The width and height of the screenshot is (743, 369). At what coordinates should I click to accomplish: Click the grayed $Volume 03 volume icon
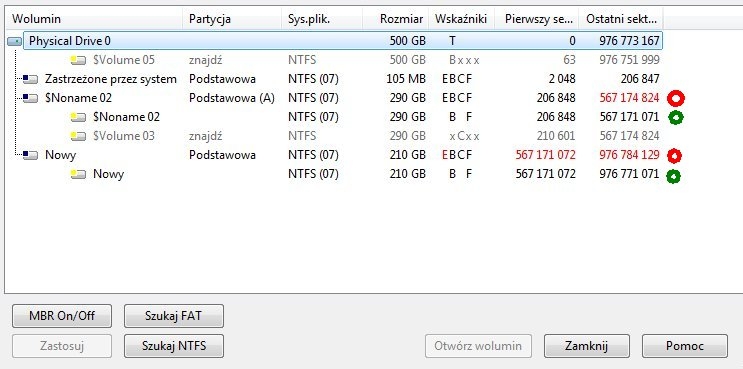pyautogui.click(x=78, y=136)
